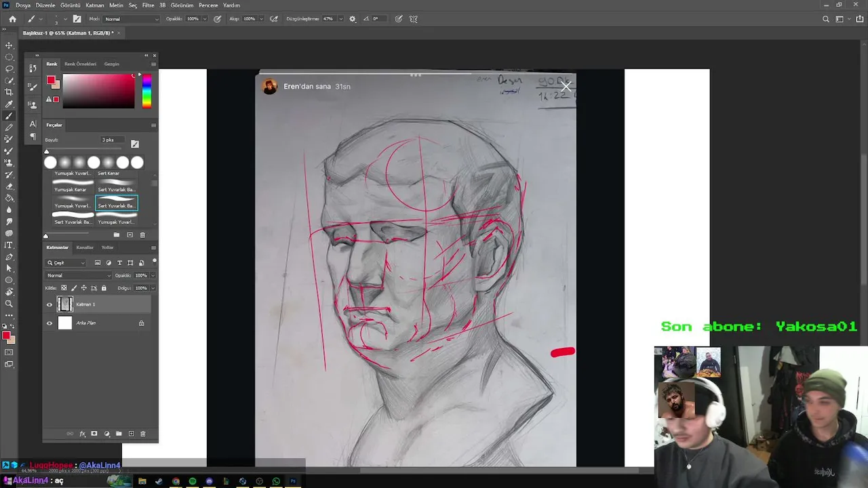Open the layer blend mode Normal dropdown
The image size is (868, 488).
78,276
